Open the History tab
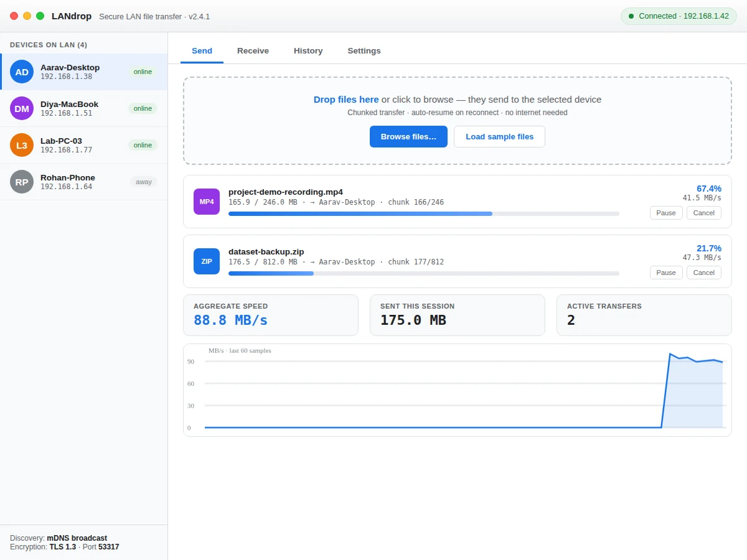 point(308,51)
